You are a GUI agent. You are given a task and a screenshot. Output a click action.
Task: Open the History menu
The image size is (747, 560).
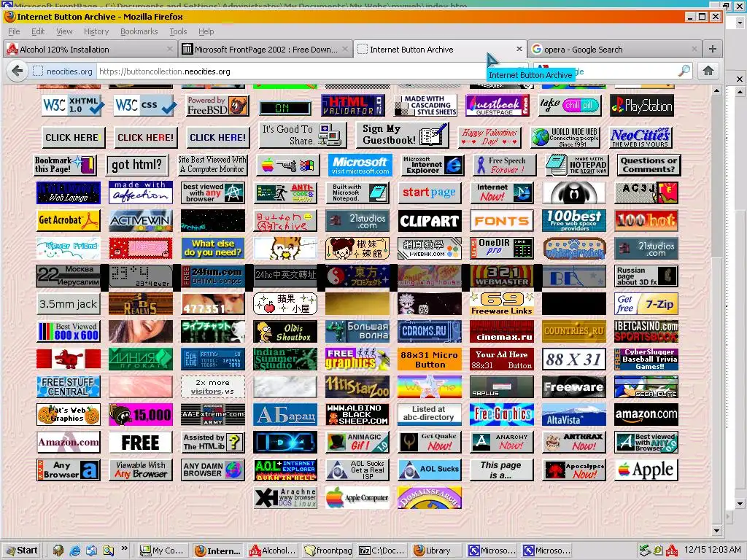coord(96,31)
